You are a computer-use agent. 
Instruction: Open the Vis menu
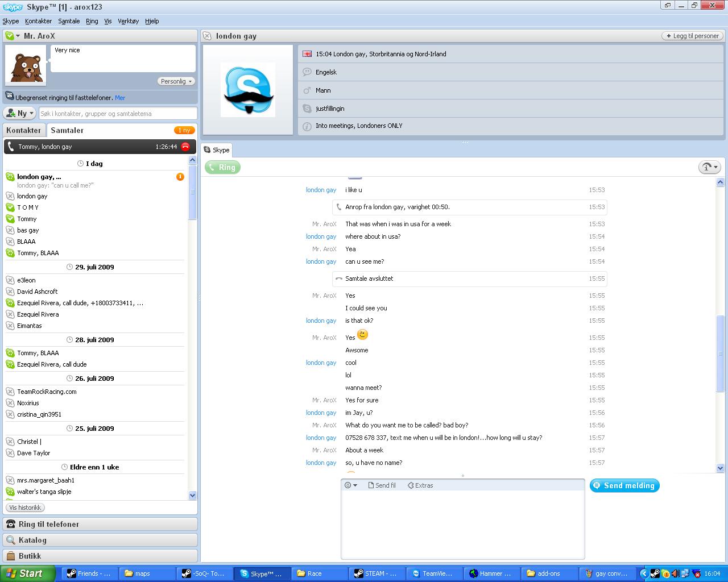(x=108, y=21)
